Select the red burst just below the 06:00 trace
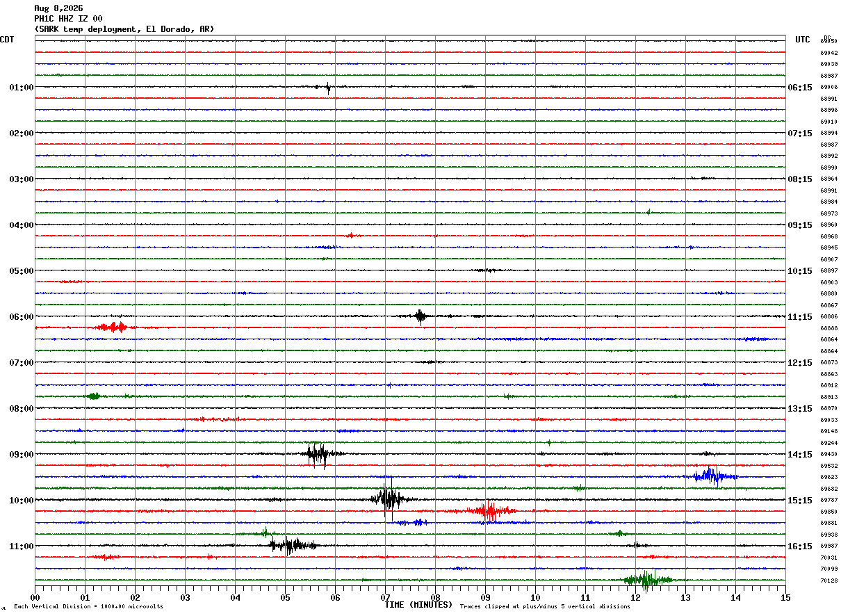The height and width of the screenshot is (616, 841). [113, 327]
